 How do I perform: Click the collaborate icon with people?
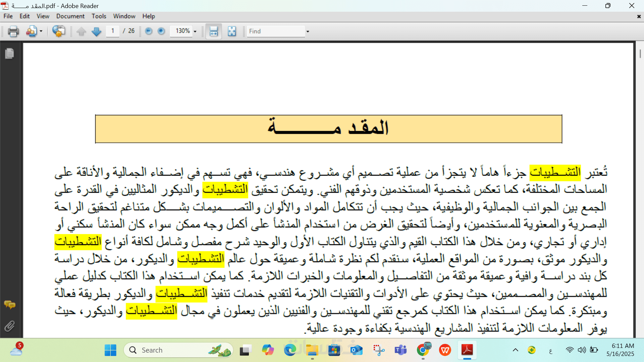coord(32,31)
